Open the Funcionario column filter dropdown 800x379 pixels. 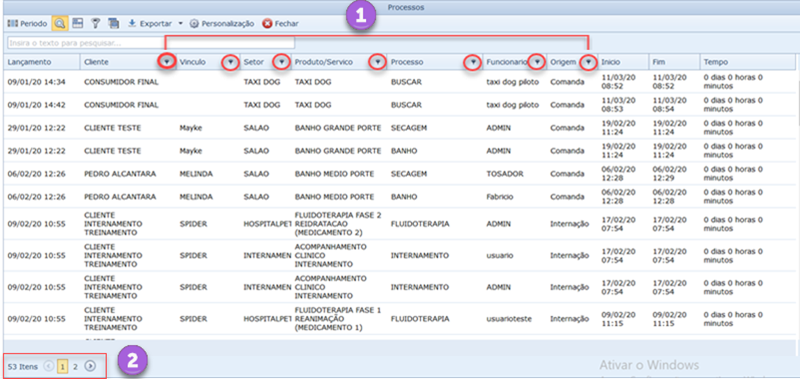536,62
